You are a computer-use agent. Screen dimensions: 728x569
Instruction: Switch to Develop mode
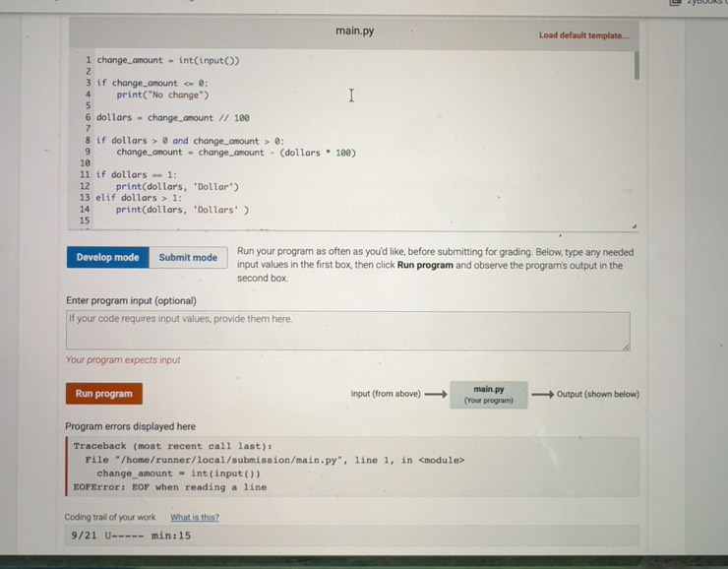tap(107, 258)
